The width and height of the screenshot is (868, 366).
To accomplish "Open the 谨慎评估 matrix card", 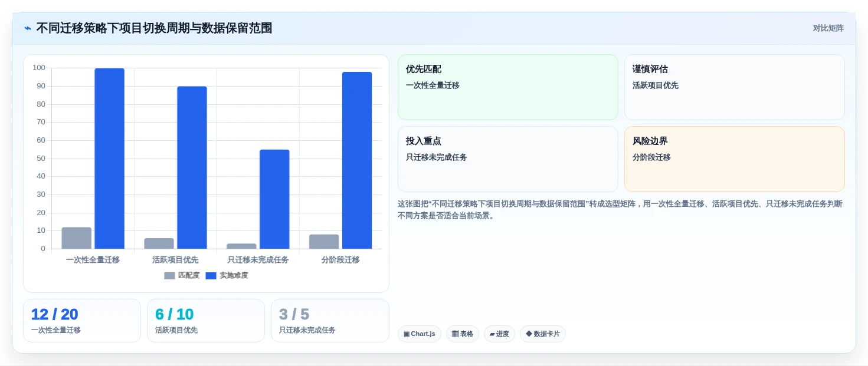I will pos(735,87).
